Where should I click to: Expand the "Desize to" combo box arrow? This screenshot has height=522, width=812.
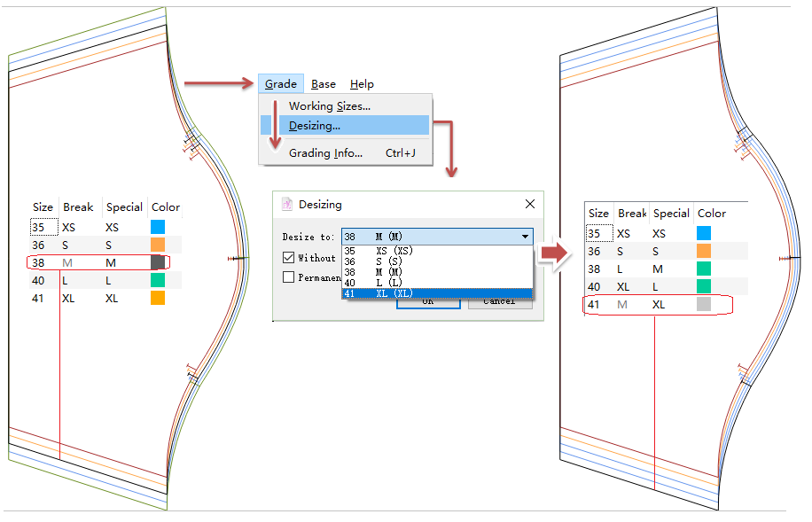tap(525, 237)
